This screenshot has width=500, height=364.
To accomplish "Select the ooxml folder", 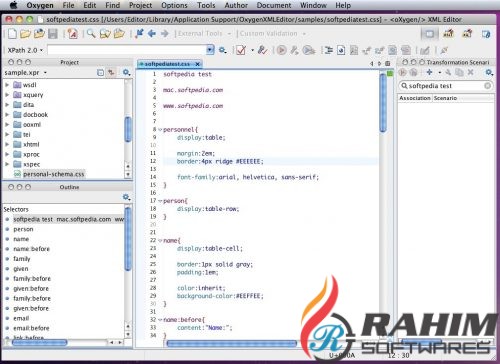I will [x=32, y=125].
